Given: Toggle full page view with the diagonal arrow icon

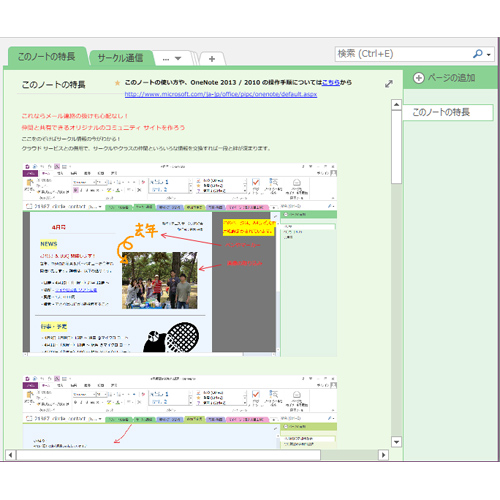Looking at the screenshot, I should (x=389, y=84).
